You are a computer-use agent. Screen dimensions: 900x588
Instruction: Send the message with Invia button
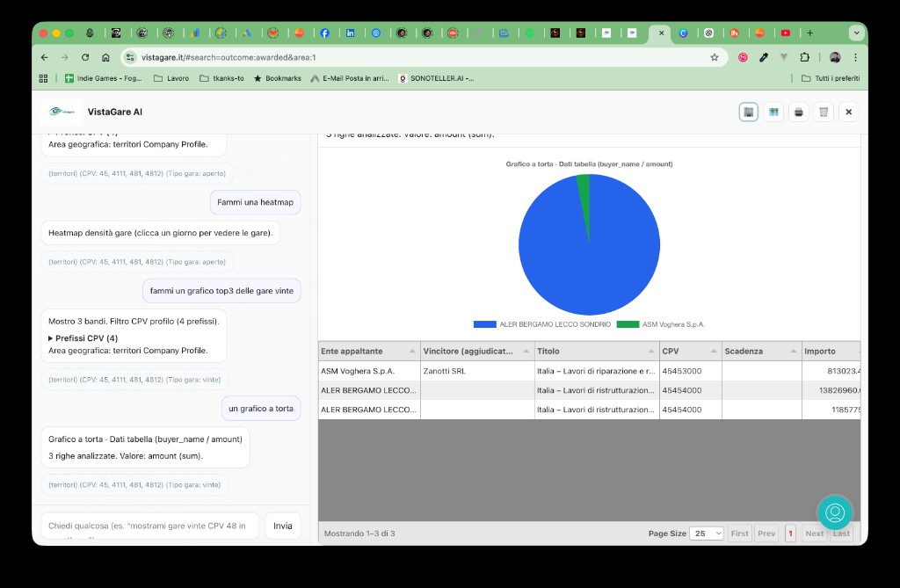(x=282, y=526)
